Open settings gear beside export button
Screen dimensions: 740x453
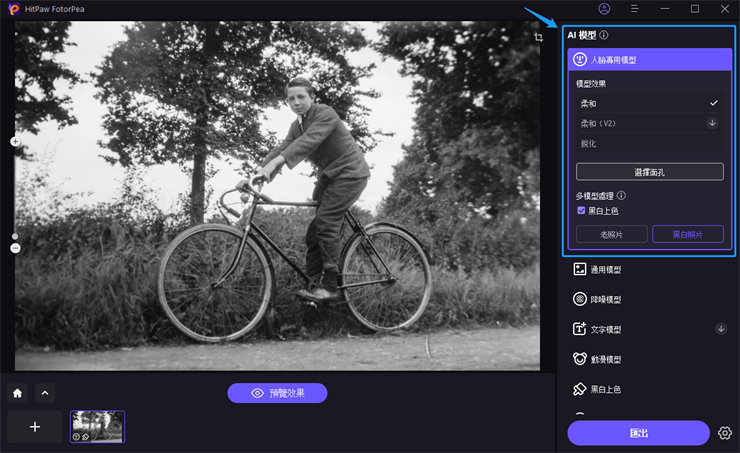click(725, 433)
